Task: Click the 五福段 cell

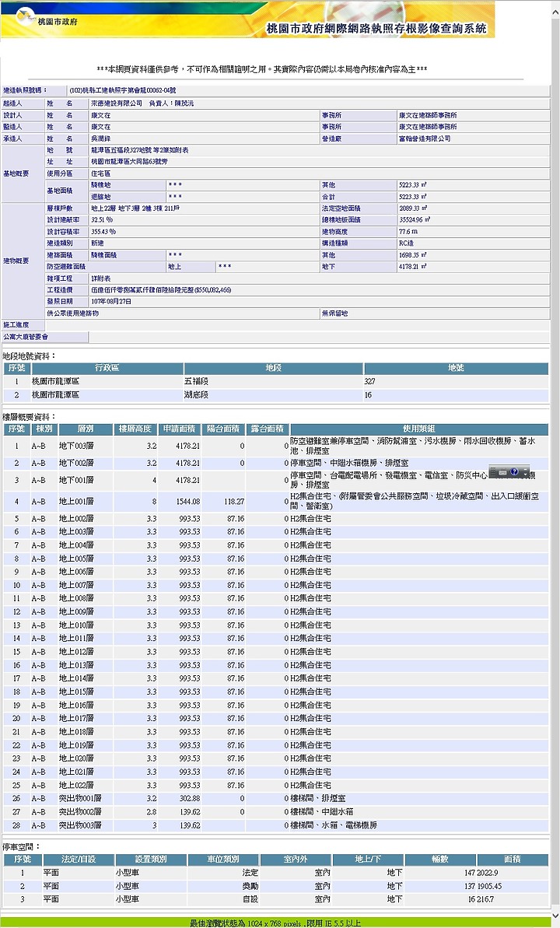Action: click(x=196, y=382)
